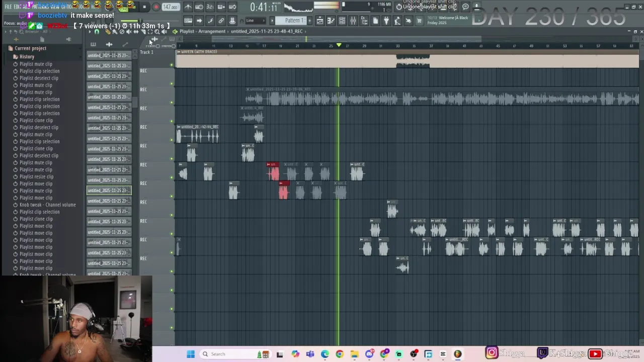Click the download arrow icon in top toolbar
644x362 pixels.
[x=476, y=7]
